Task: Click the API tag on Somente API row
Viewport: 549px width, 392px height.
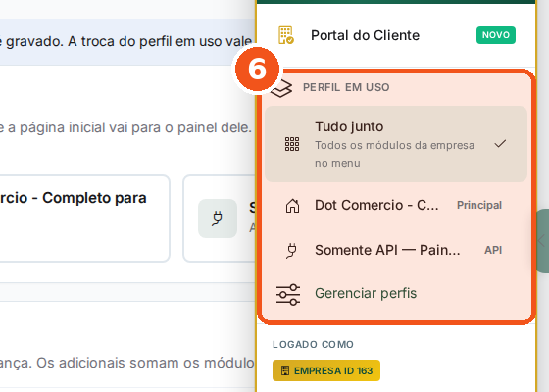Action: [493, 250]
